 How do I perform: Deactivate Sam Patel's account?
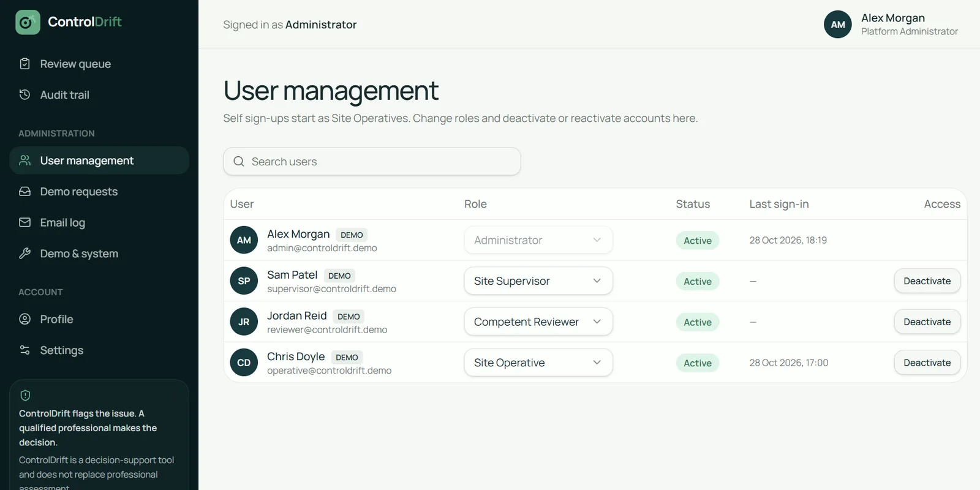point(927,281)
